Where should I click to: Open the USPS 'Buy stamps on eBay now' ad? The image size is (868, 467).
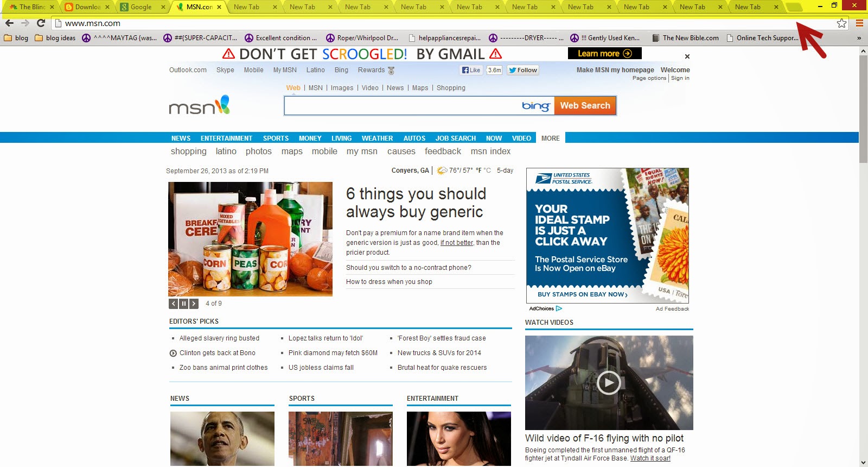[x=583, y=294]
